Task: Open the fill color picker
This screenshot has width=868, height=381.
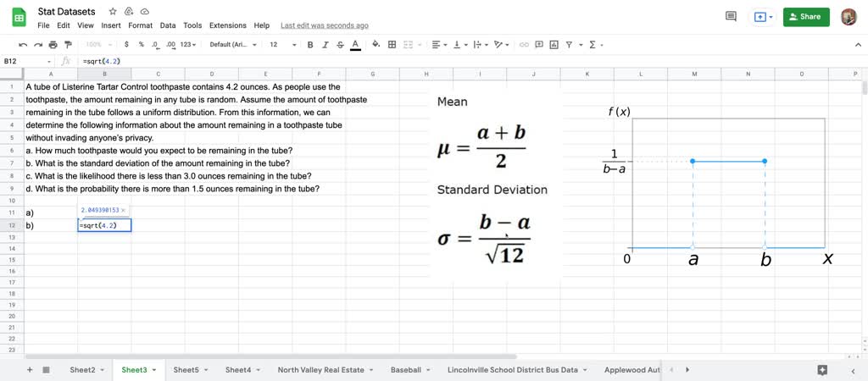Action: point(376,45)
